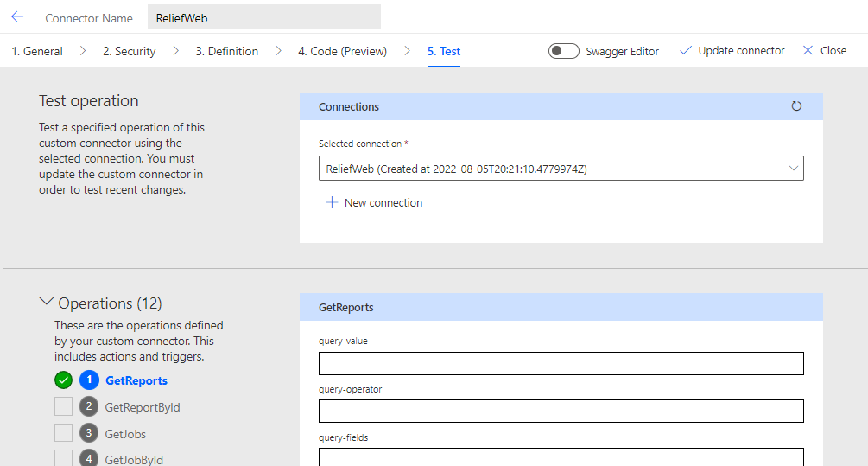The image size is (868, 466).
Task: Click the number 2 badge for GetReportById
Action: (x=89, y=406)
